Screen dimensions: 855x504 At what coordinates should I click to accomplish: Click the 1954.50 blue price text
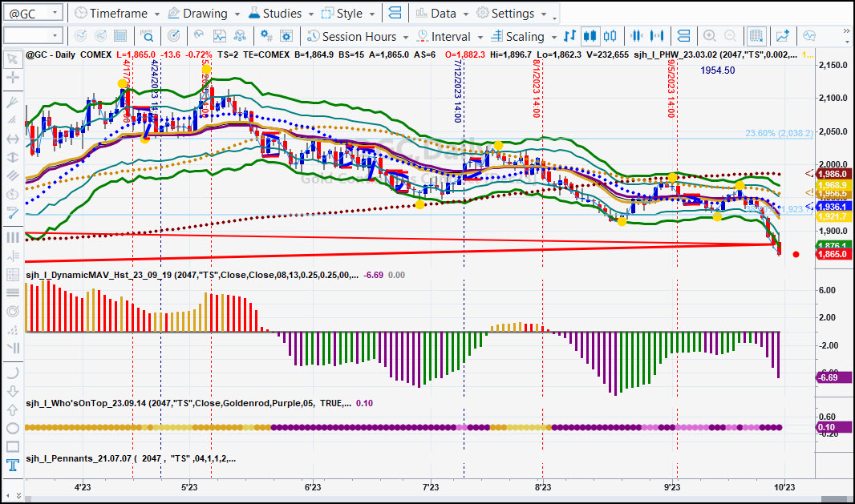(718, 71)
